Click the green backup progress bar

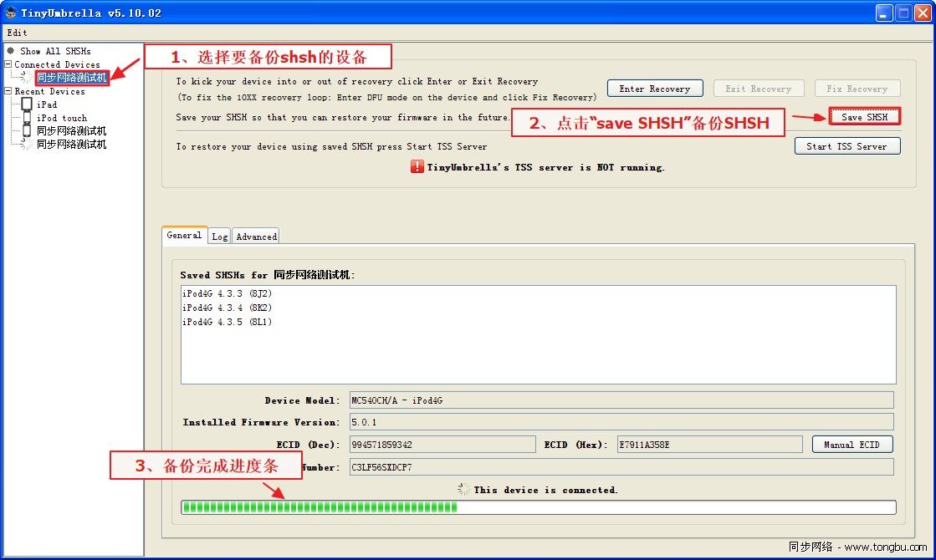click(x=538, y=507)
